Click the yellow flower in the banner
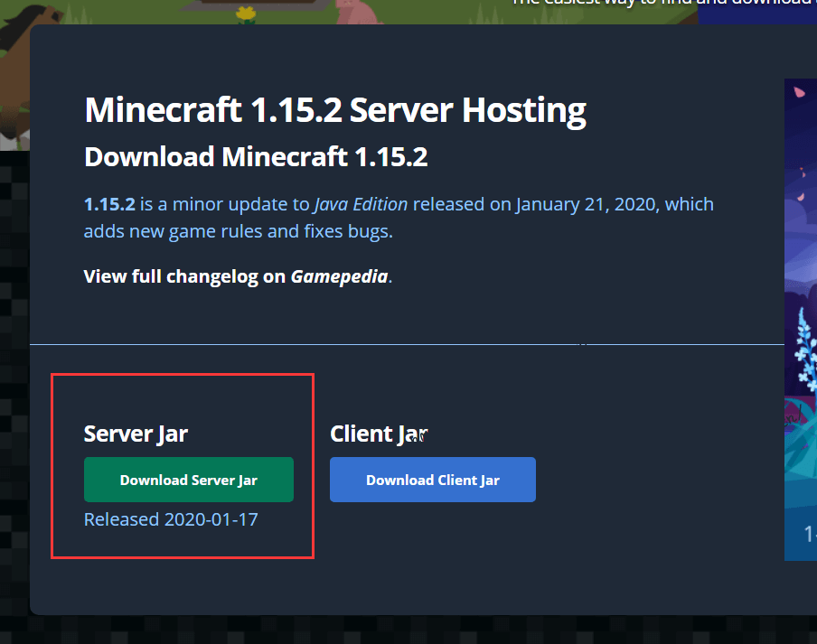The image size is (817, 644). pyautogui.click(x=246, y=13)
